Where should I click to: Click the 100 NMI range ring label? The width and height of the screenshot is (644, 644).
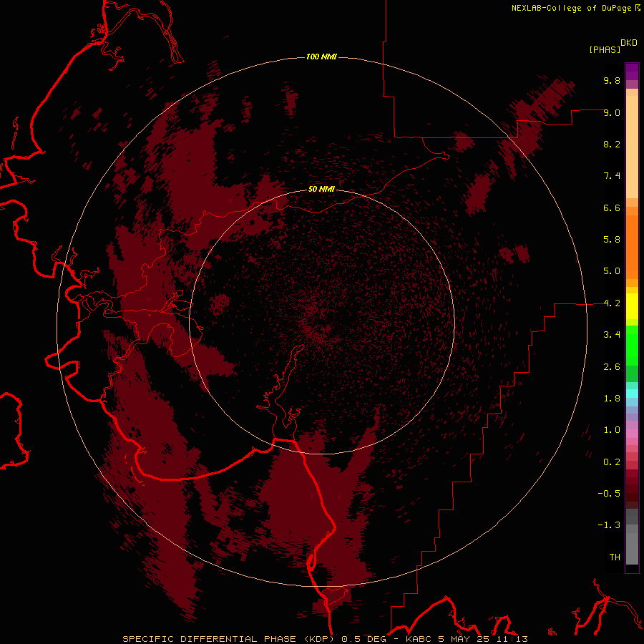click(x=321, y=57)
